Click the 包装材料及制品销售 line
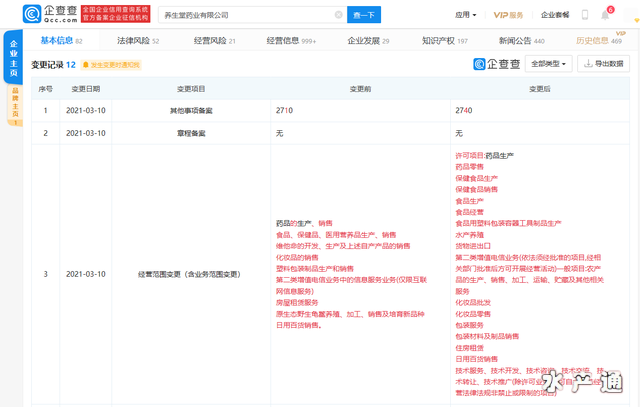Viewport: 640px width, 407px height. point(487,336)
